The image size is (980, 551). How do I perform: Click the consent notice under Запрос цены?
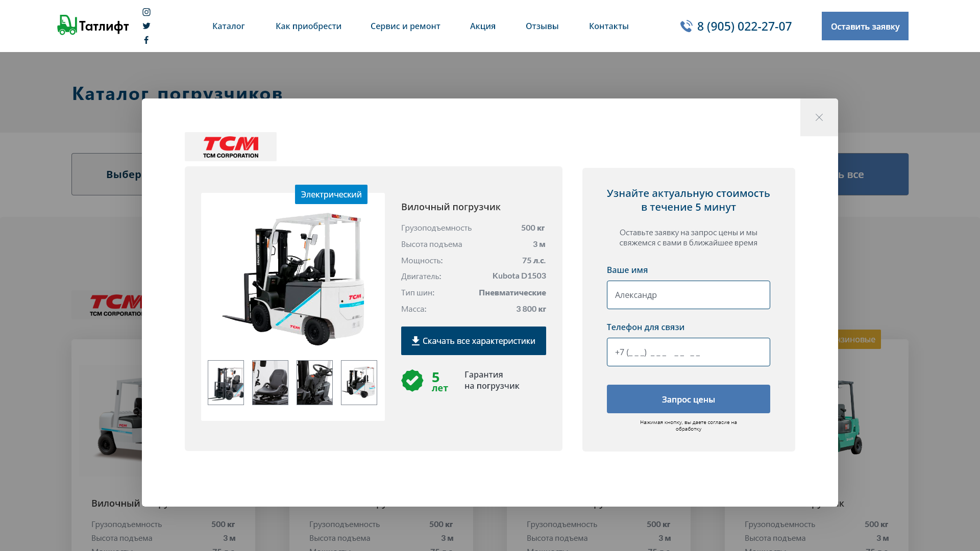coord(689,425)
